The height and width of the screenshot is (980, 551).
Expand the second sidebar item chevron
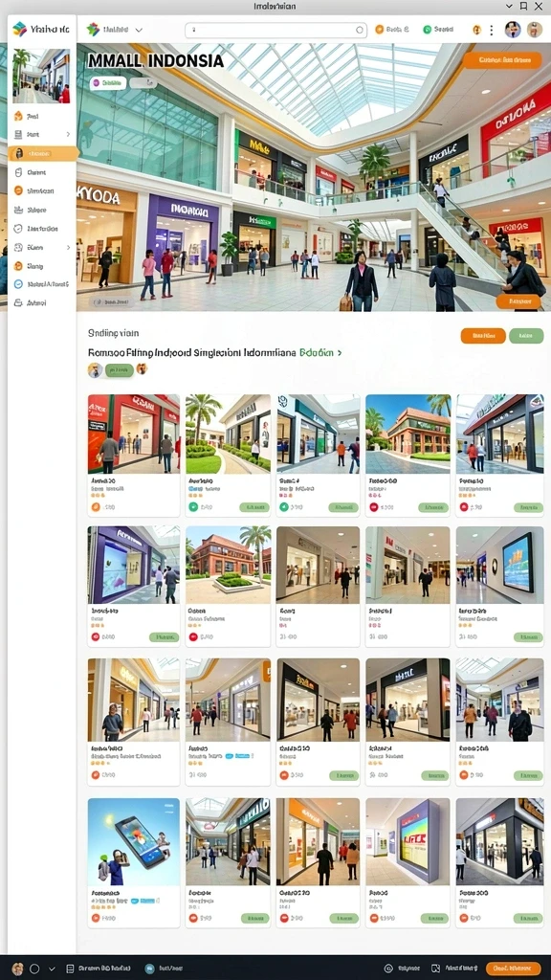pyautogui.click(x=68, y=134)
